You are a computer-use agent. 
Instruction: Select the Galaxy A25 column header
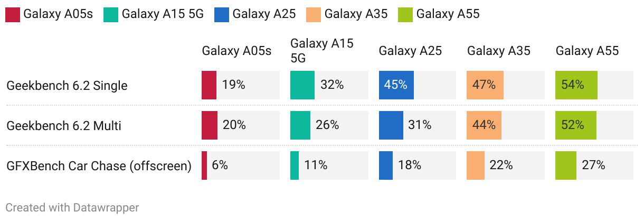(410, 51)
